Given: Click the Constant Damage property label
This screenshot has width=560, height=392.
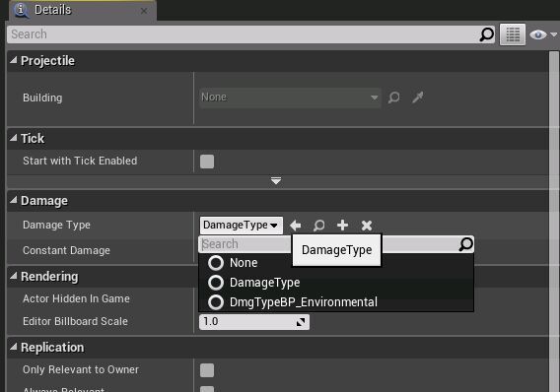Looking at the screenshot, I should pos(66,250).
